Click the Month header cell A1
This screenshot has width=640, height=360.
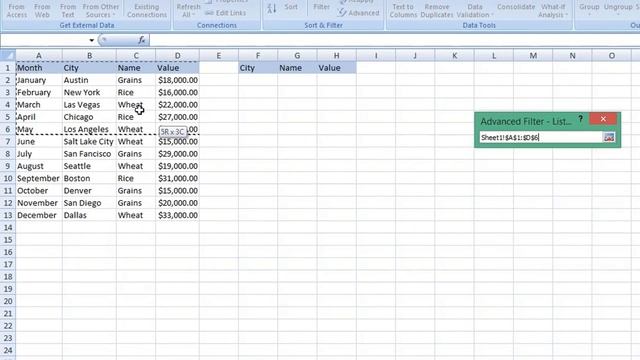pyautogui.click(x=39, y=68)
